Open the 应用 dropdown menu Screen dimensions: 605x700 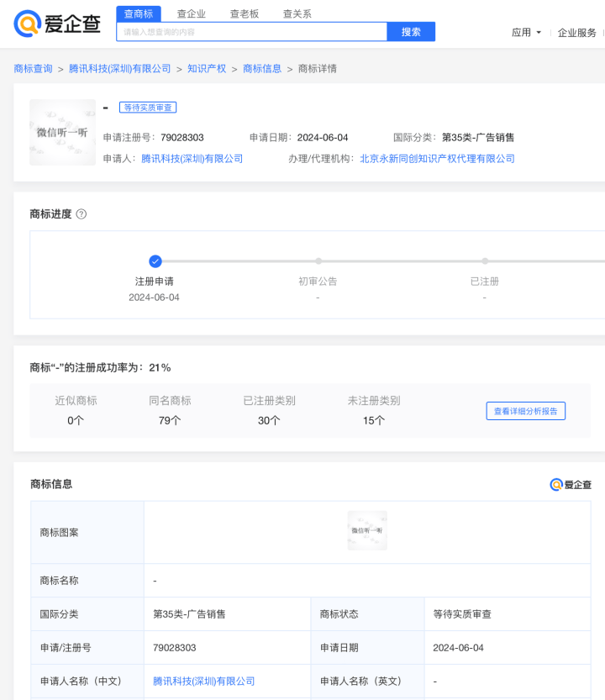(526, 33)
